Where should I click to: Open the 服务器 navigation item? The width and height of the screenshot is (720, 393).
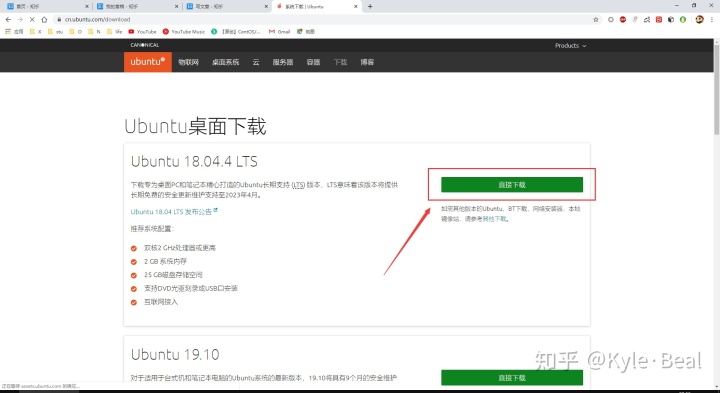coord(283,62)
